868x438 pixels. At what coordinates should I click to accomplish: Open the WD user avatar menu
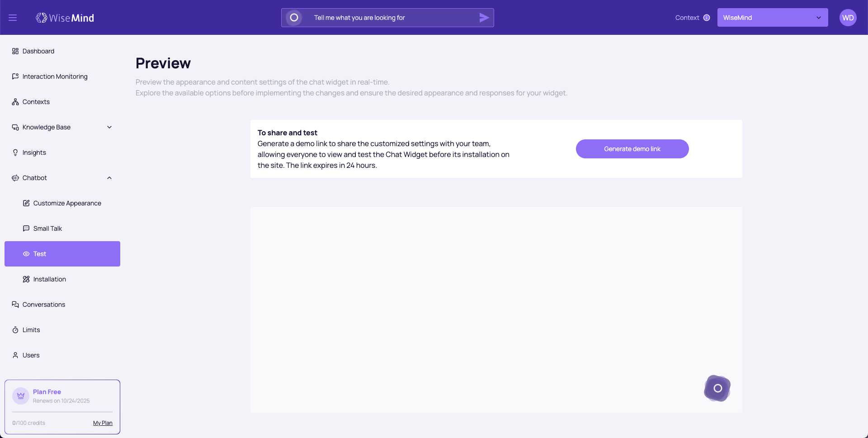pos(848,18)
